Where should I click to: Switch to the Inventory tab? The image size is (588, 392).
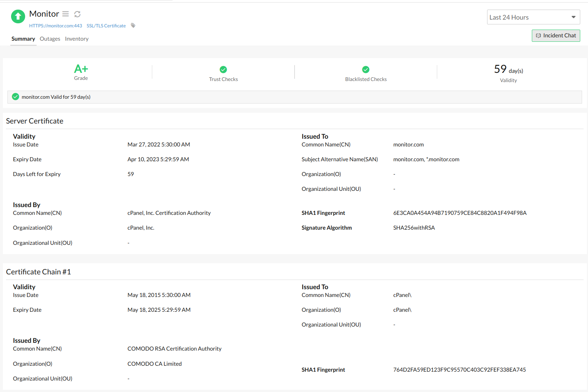(77, 39)
